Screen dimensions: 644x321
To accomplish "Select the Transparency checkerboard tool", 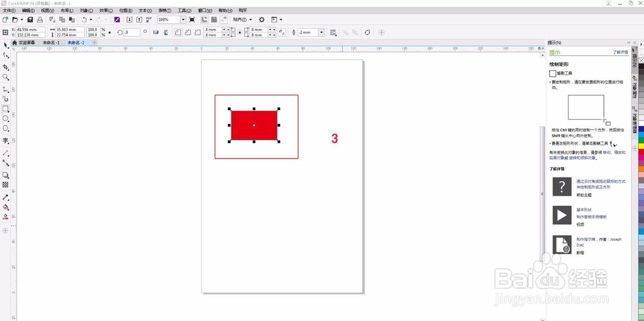I will coord(5,185).
